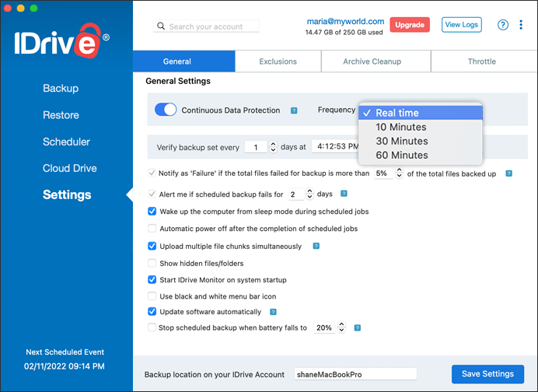
Task: Uncheck Upload multiple file chunks simultaneously
Action: [x=152, y=246]
